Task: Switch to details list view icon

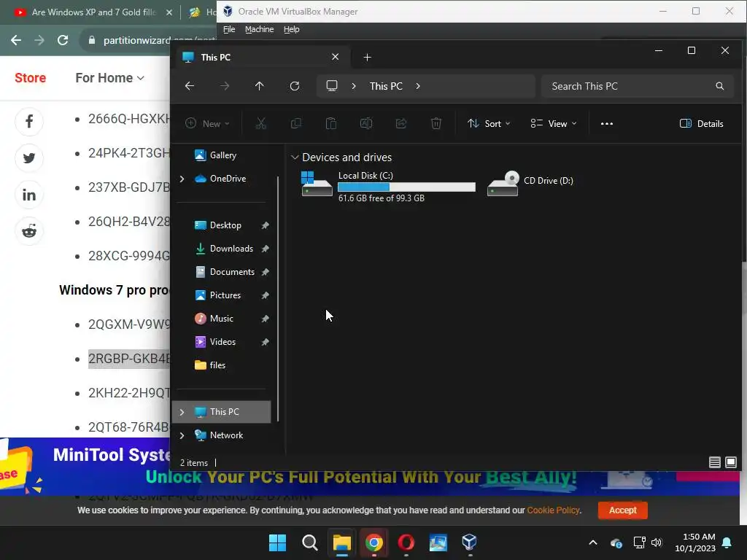Action: click(x=715, y=462)
